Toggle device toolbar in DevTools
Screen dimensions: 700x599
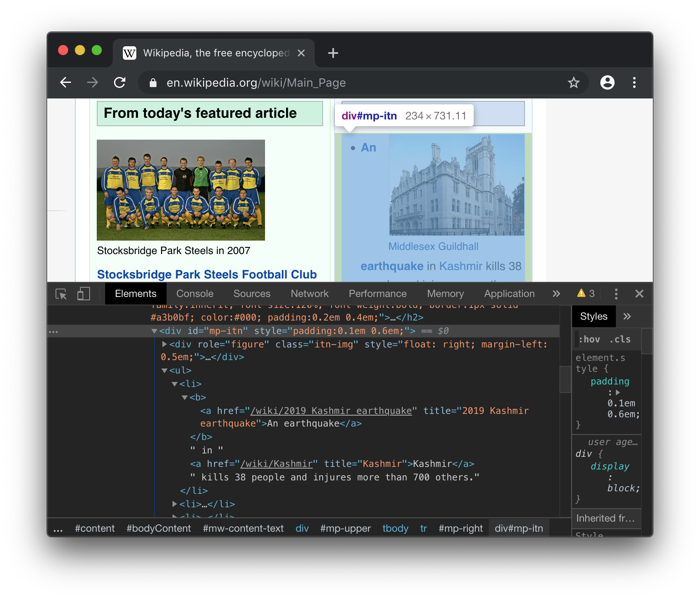(x=84, y=294)
